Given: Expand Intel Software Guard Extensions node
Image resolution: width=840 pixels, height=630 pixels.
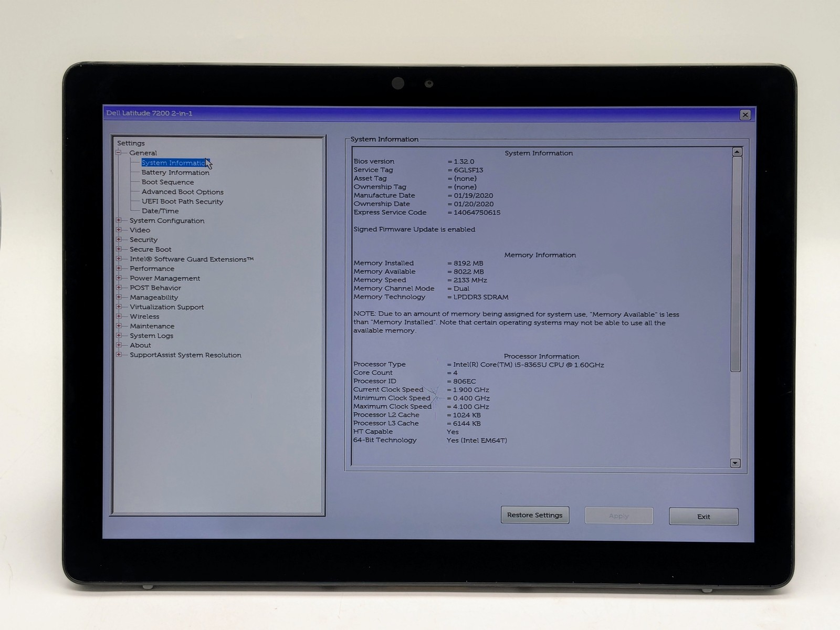Looking at the screenshot, I should tap(119, 259).
